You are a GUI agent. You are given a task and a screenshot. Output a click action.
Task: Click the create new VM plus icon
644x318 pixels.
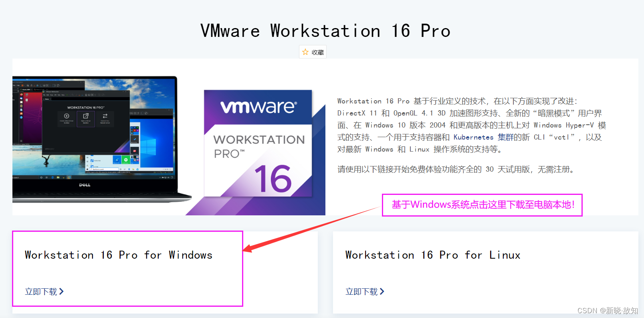pos(67,116)
